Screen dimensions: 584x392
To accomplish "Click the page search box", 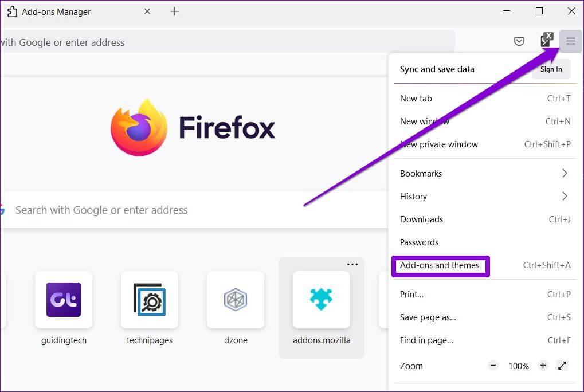I will pos(194,210).
